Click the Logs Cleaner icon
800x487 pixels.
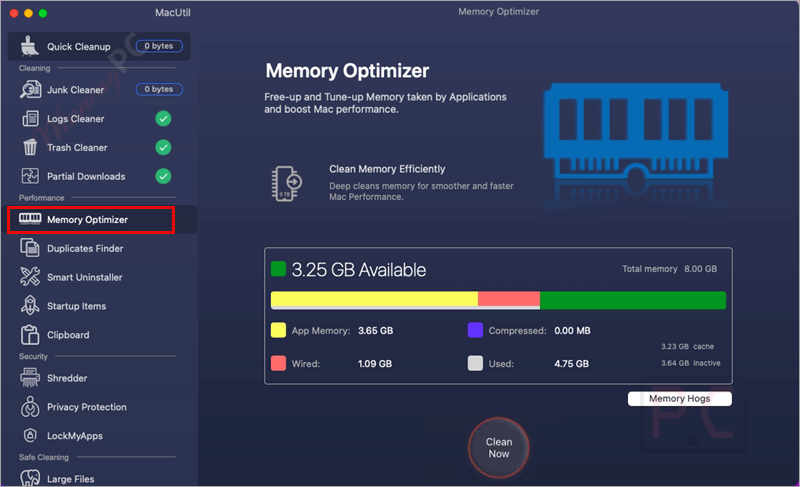click(x=30, y=119)
